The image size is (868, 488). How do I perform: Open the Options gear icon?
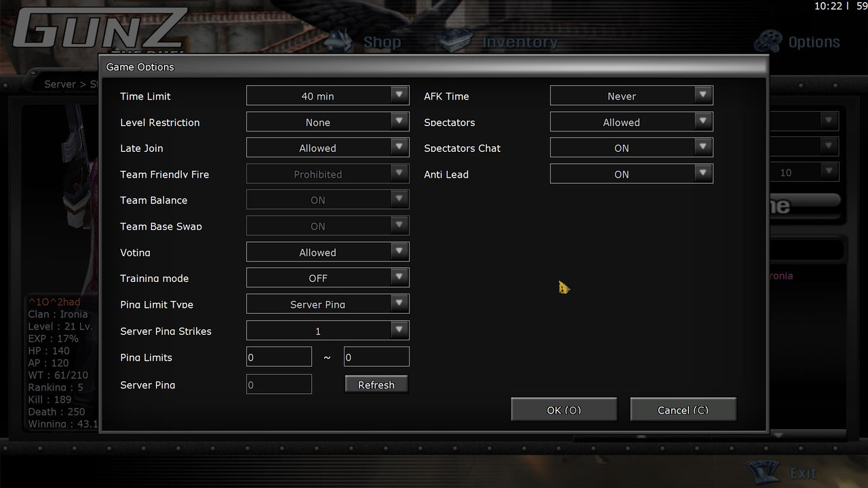(768, 41)
